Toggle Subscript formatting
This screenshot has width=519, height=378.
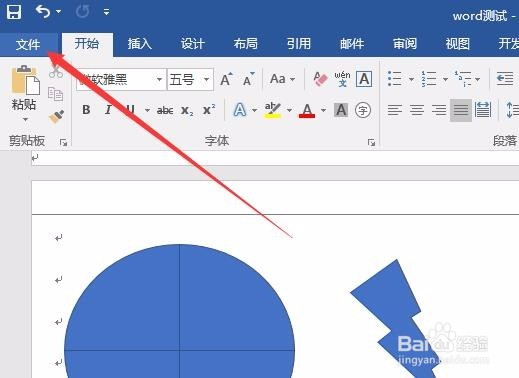point(187,110)
